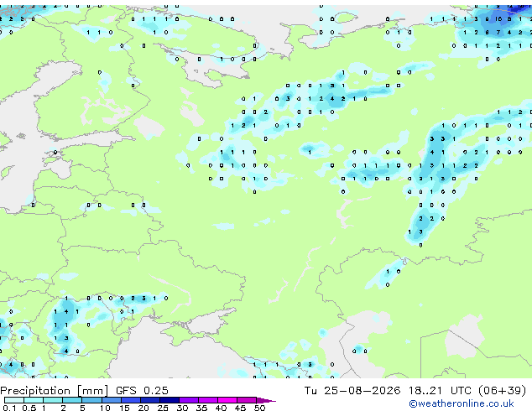
Task: Pick the 5–10 mm legend swatch
Action: (x=91, y=400)
